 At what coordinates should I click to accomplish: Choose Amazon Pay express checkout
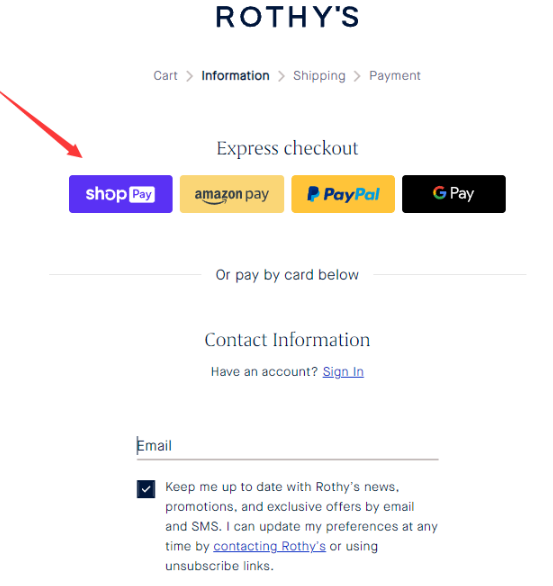[232, 194]
